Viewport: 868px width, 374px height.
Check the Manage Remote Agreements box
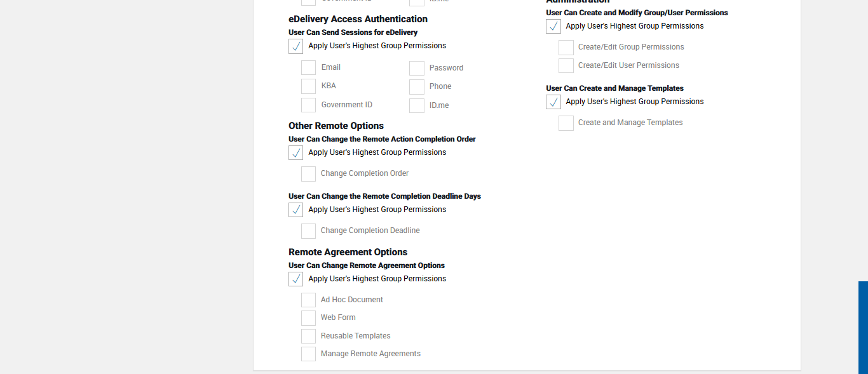(x=308, y=354)
